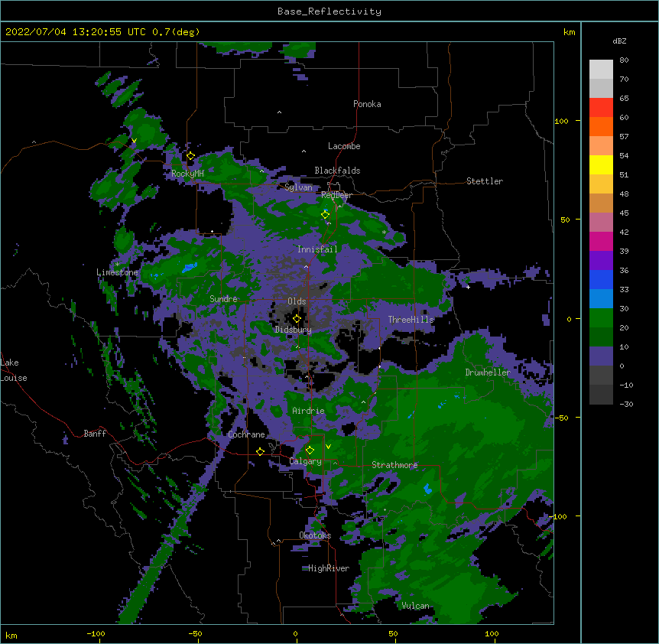Viewport: 659px width, 644px height.
Task: Pick the bright green 30 dBZ legend swatch
Action: [x=601, y=318]
